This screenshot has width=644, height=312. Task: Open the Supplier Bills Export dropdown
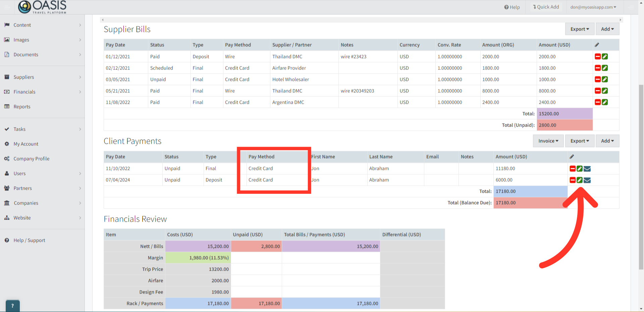580,29
